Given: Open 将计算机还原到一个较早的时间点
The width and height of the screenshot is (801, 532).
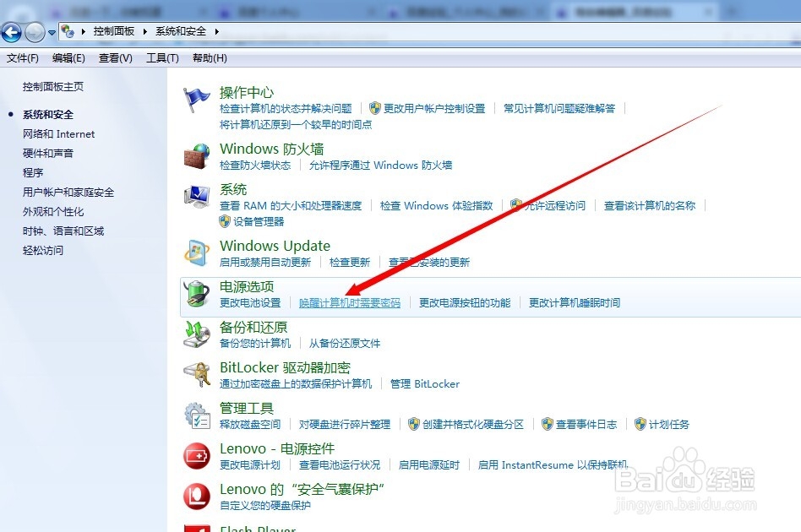Looking at the screenshot, I should coord(295,125).
